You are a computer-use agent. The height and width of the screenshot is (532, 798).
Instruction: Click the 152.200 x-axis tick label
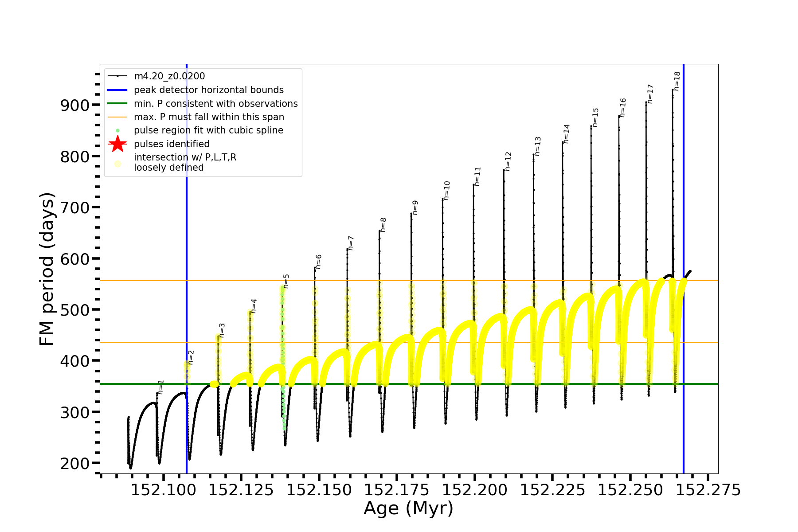475,490
